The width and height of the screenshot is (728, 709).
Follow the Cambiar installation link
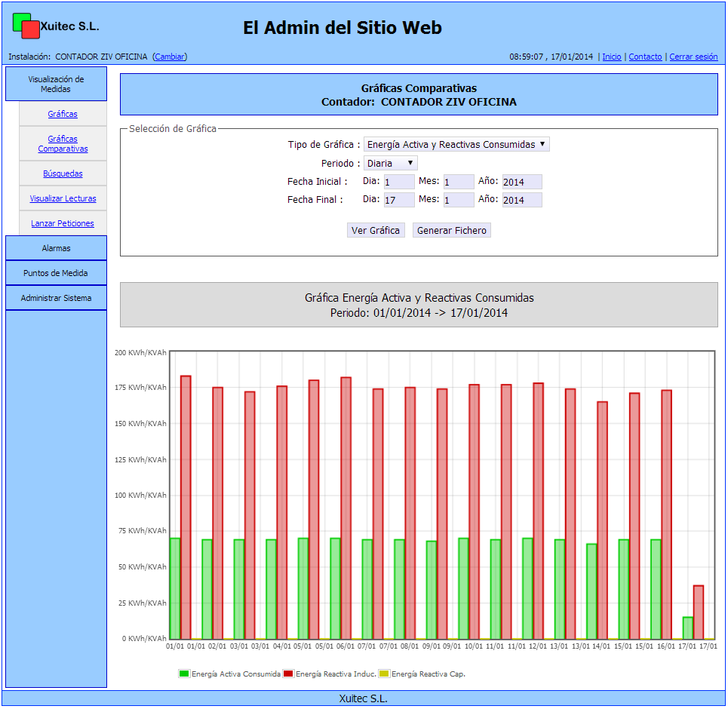(x=170, y=57)
